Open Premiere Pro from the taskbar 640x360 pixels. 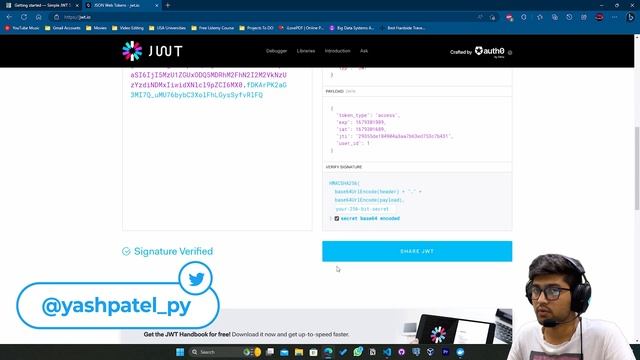pos(445,352)
